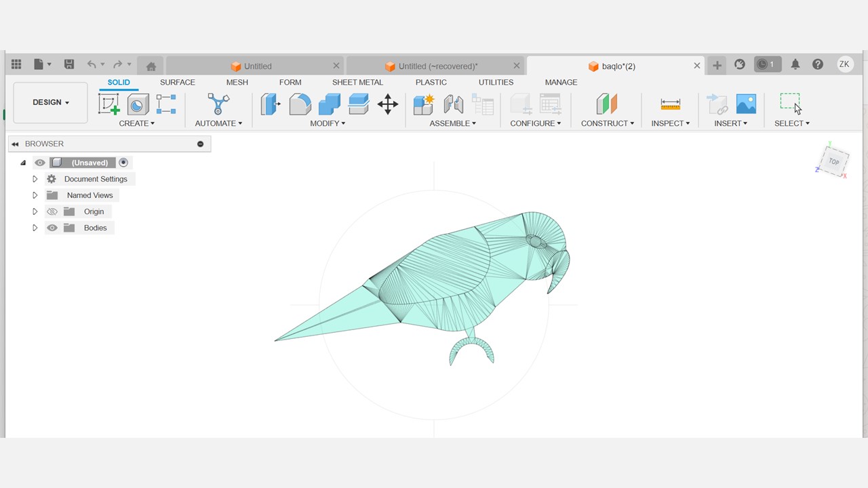The height and width of the screenshot is (488, 868).
Task: Activate the Unsaved component radio button
Action: (x=123, y=163)
